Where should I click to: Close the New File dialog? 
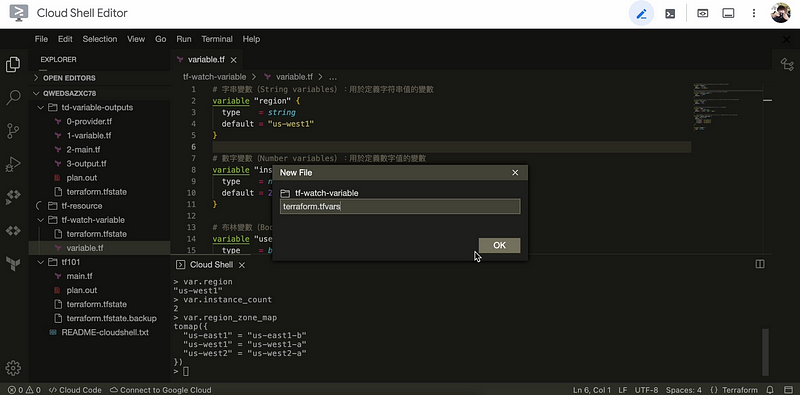[x=515, y=173]
